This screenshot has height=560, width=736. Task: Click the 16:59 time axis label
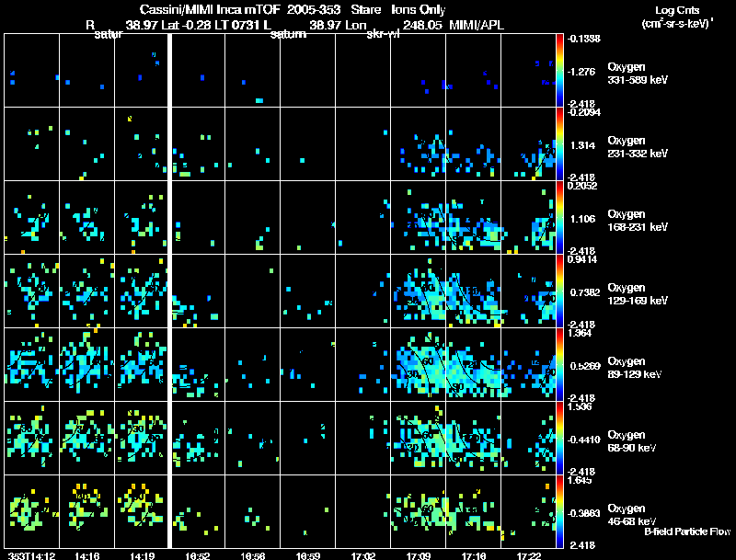(308, 555)
